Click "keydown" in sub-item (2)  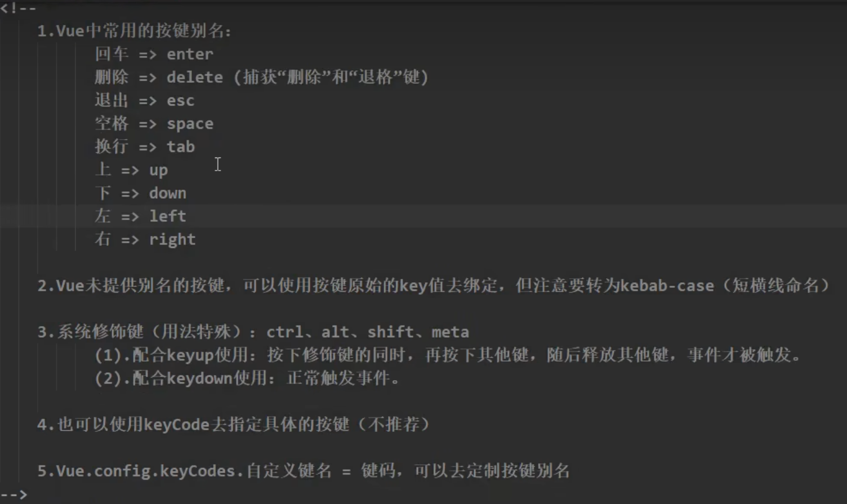click(199, 378)
